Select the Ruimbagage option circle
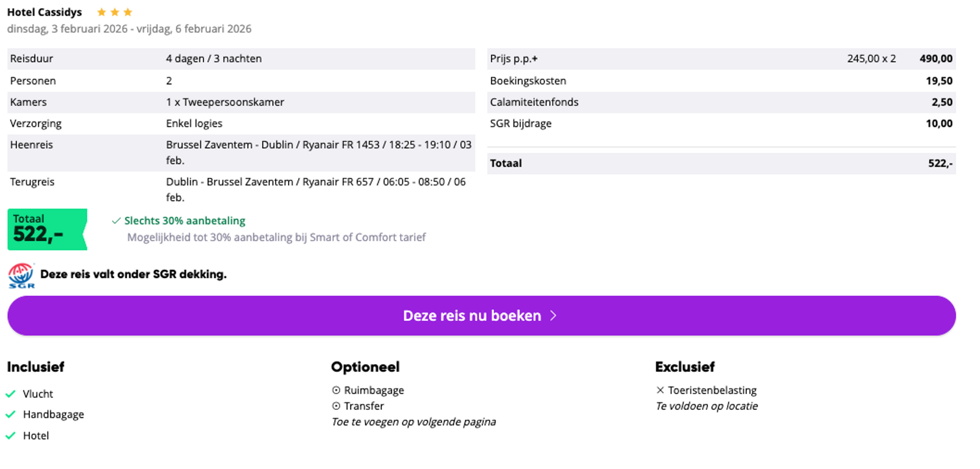980x469 pixels. click(336, 390)
